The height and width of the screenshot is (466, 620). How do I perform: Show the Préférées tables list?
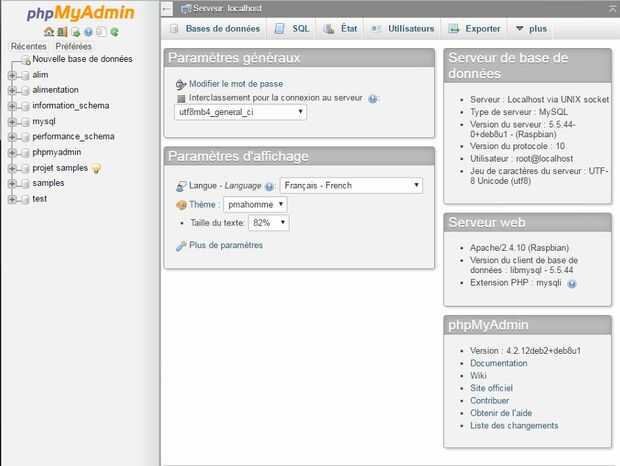(x=74, y=46)
